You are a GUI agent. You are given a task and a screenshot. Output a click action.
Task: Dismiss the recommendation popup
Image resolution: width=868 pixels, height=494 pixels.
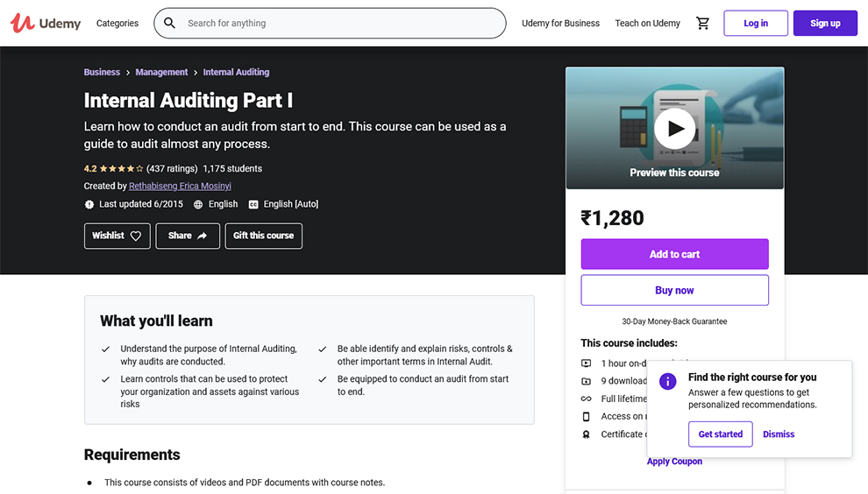point(779,434)
